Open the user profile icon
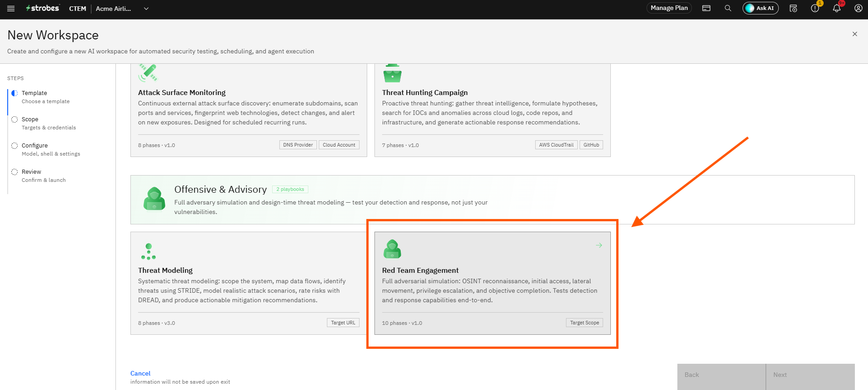Image resolution: width=868 pixels, height=390 pixels. pyautogui.click(x=858, y=8)
